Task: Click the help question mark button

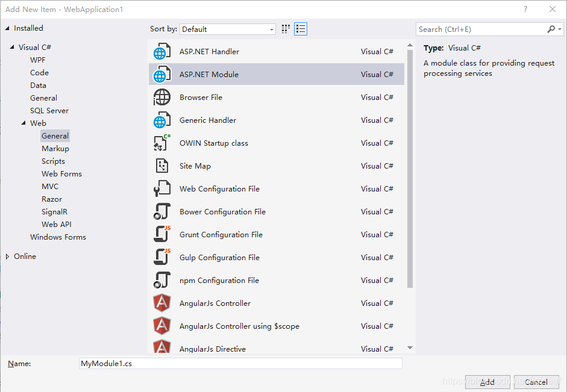Action: click(525, 10)
